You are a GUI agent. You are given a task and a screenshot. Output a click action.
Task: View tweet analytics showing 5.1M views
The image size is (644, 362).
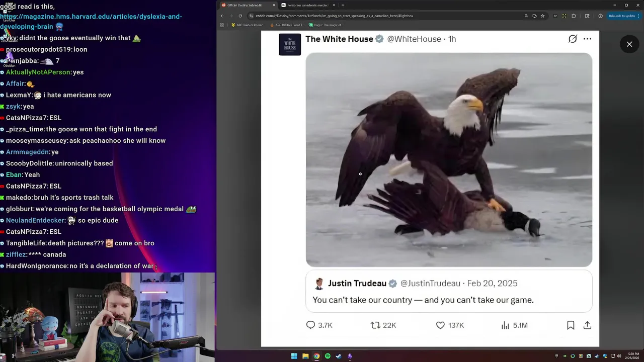point(514,325)
